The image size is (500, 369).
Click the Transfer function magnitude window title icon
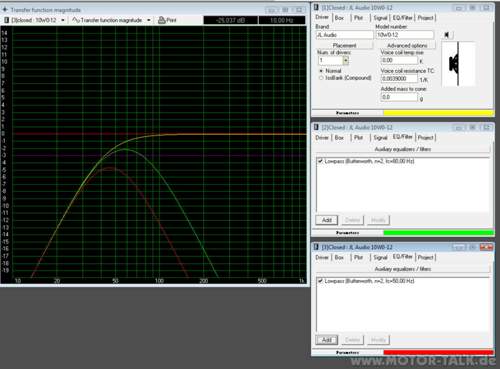(x=5, y=10)
